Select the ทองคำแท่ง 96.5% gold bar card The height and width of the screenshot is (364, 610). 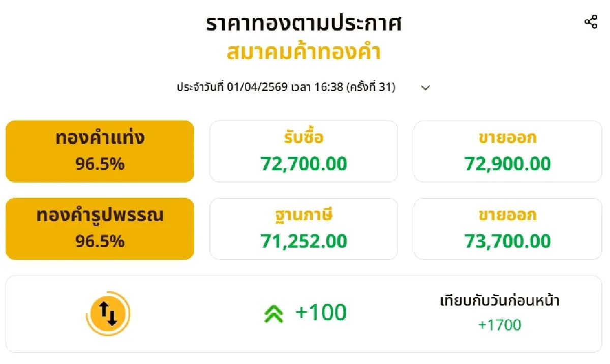(x=100, y=150)
